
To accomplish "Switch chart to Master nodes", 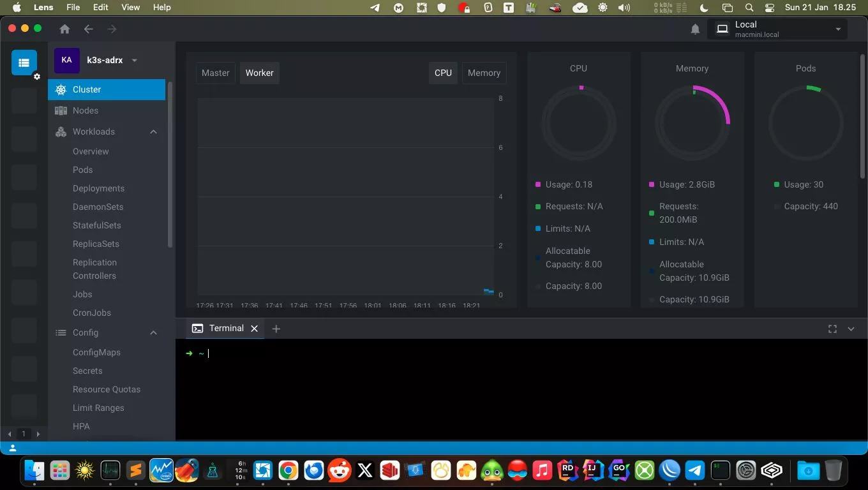I will click(x=216, y=73).
